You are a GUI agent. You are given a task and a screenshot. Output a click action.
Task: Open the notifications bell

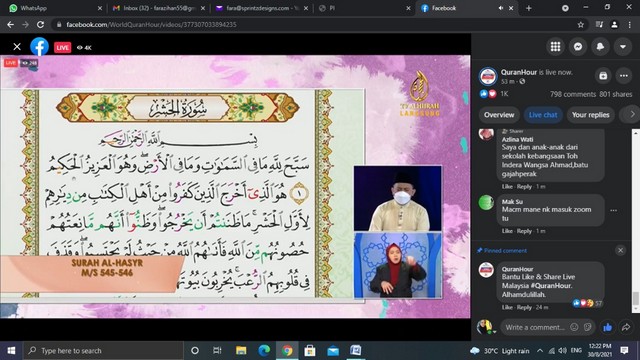tap(600, 47)
